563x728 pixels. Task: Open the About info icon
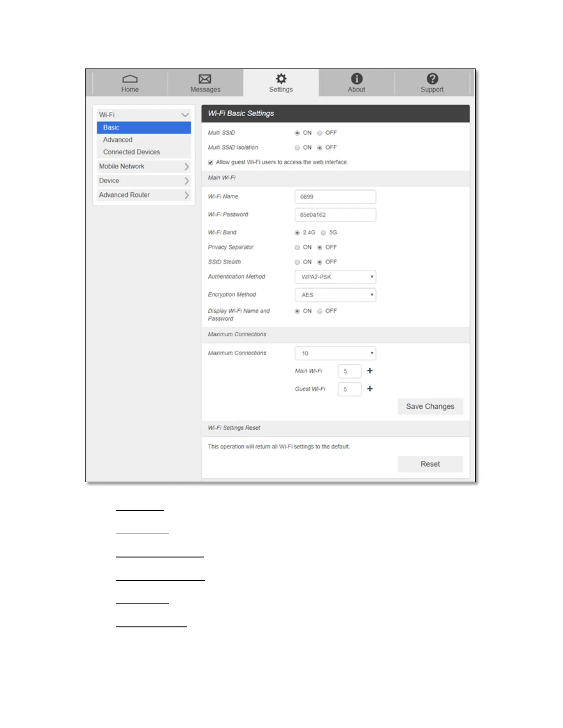[x=356, y=79]
